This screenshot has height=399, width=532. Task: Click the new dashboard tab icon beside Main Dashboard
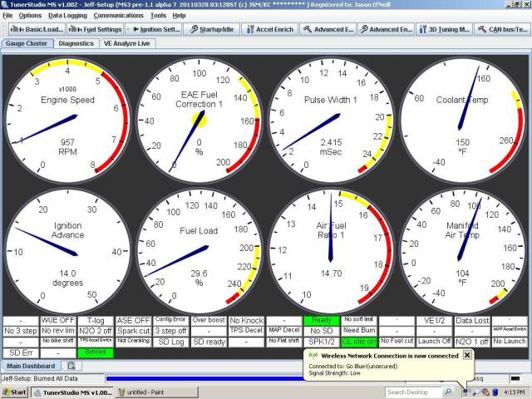(x=71, y=366)
